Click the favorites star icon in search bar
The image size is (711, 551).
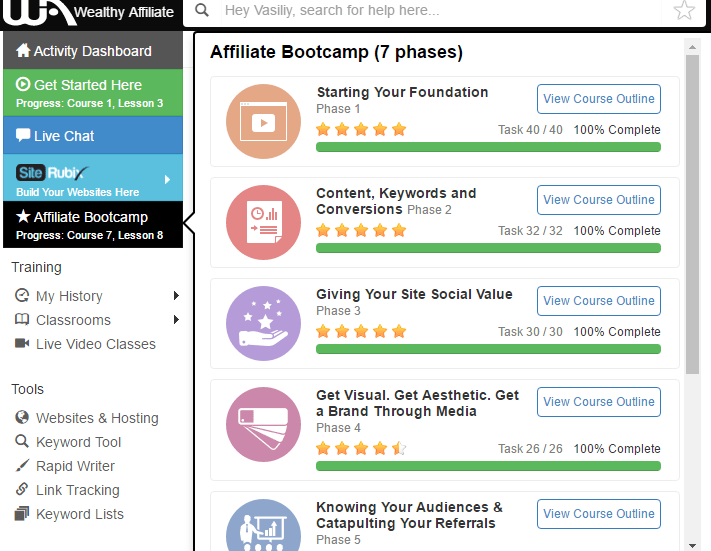click(x=684, y=10)
